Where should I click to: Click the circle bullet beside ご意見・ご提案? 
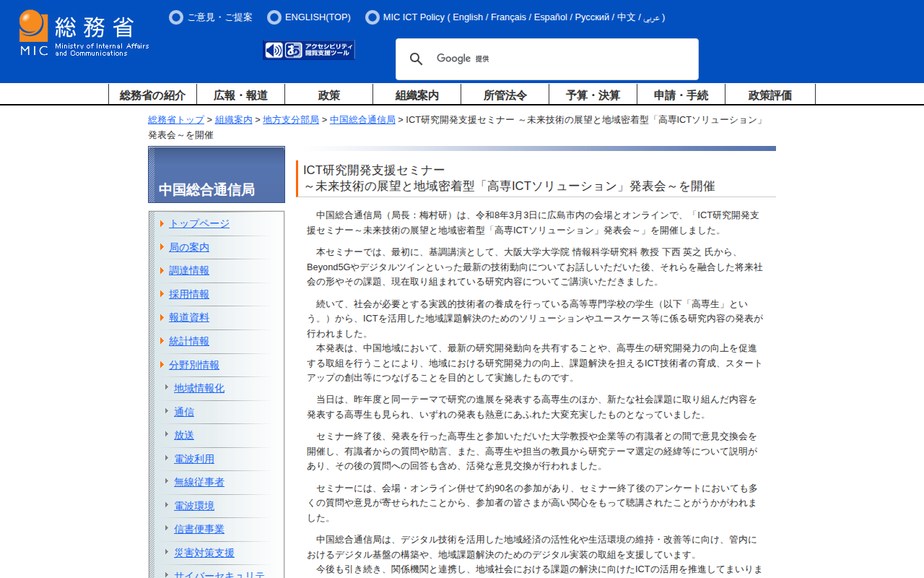click(176, 17)
